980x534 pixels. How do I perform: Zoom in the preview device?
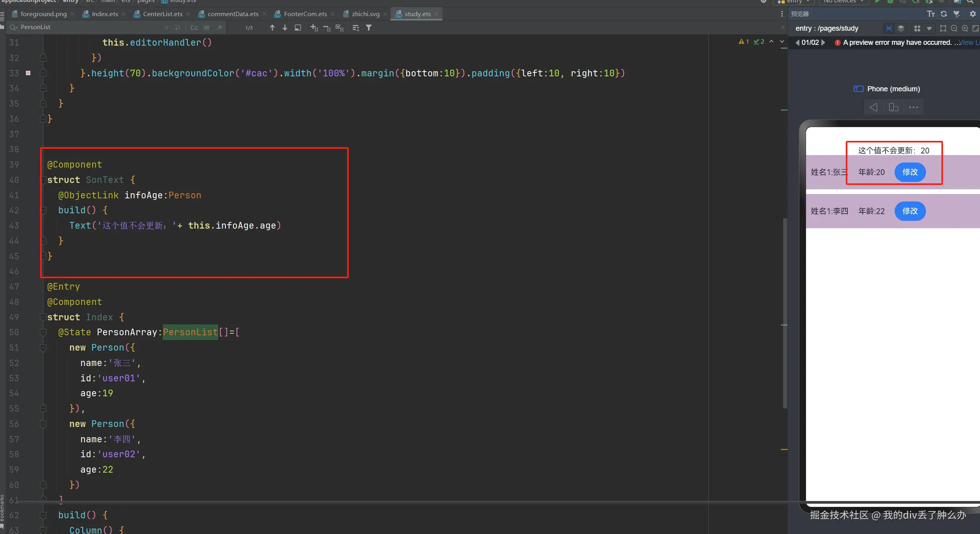pyautogui.click(x=965, y=28)
